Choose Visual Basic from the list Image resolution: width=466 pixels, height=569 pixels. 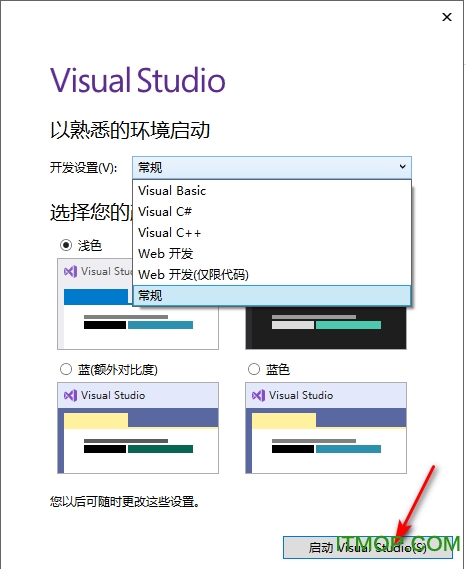pos(272,191)
